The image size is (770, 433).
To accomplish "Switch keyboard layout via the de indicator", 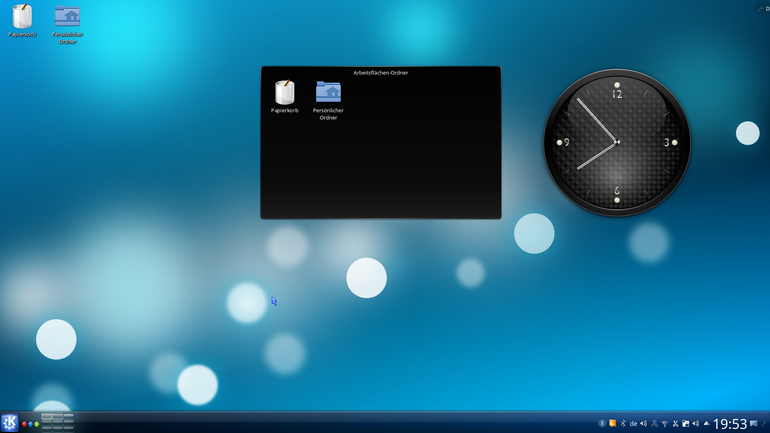I will [633, 424].
